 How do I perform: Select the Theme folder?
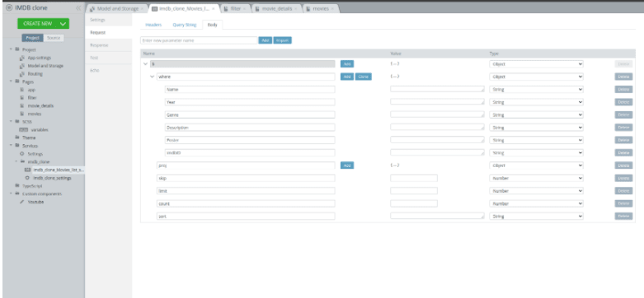pos(28,137)
